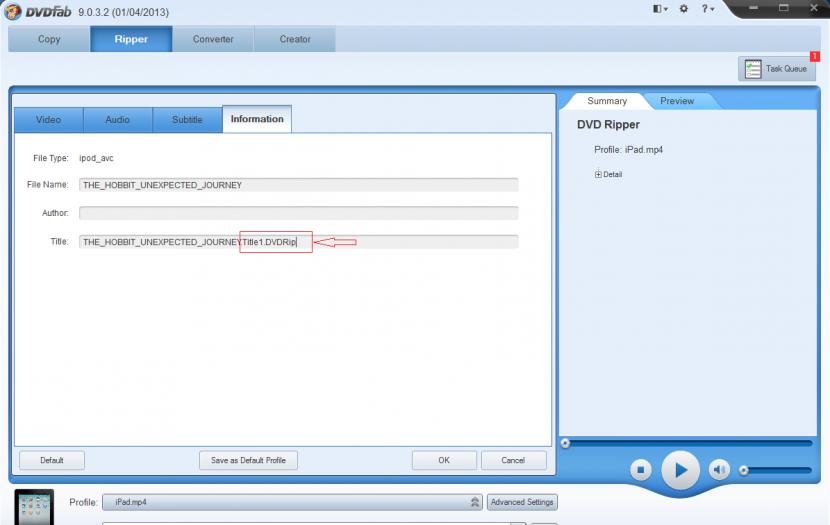Open settings gear in title bar
The width and height of the screenshot is (830, 525).
[684, 8]
